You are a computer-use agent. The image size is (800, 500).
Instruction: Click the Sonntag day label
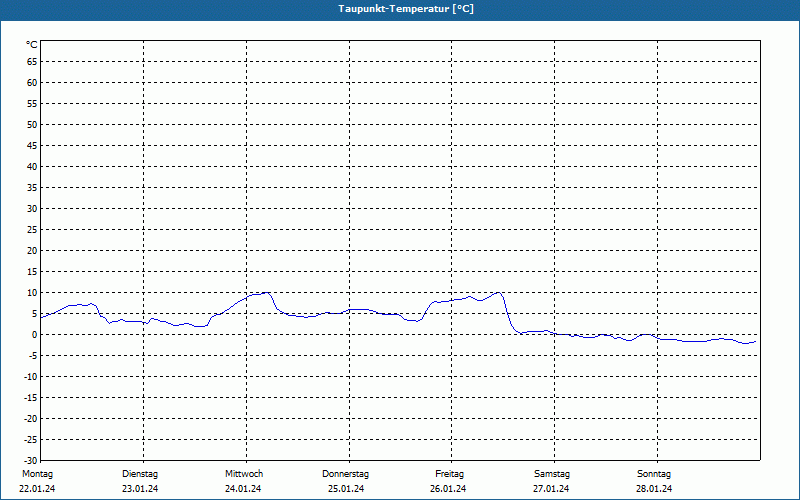[x=654, y=474]
